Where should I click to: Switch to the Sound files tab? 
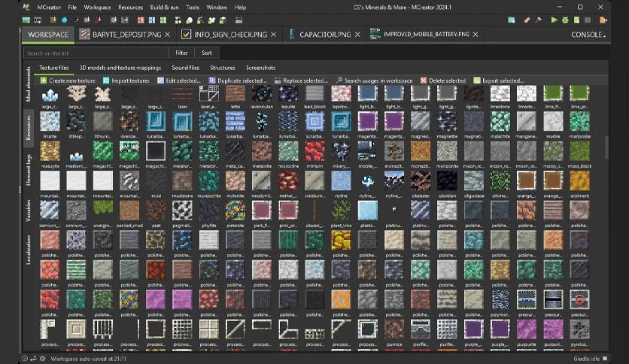point(185,68)
